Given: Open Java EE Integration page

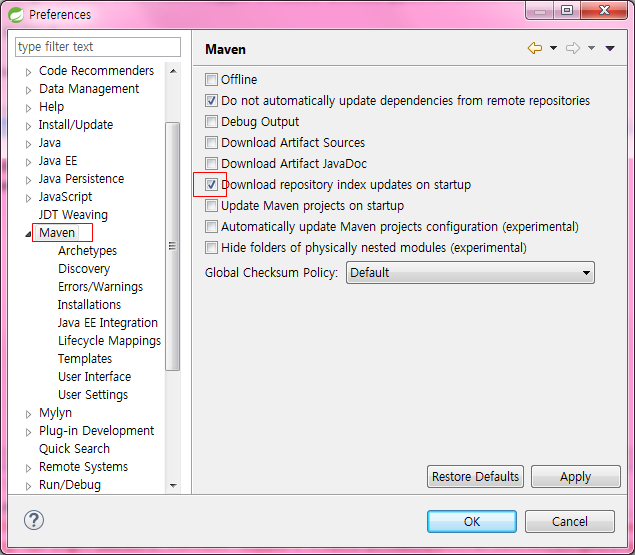Looking at the screenshot, I should point(107,323).
